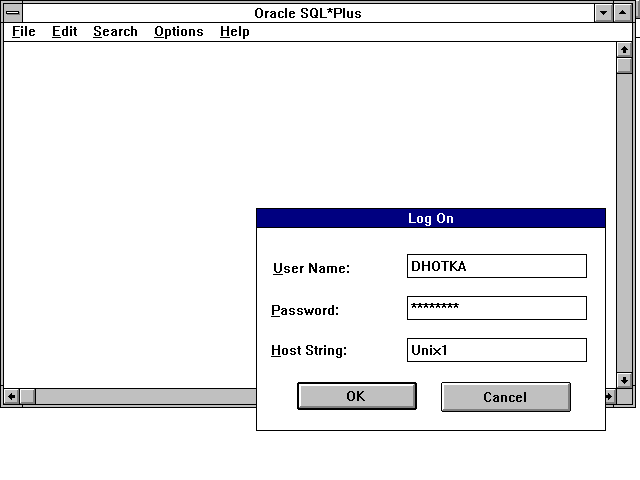Open the Options menu

(178, 32)
